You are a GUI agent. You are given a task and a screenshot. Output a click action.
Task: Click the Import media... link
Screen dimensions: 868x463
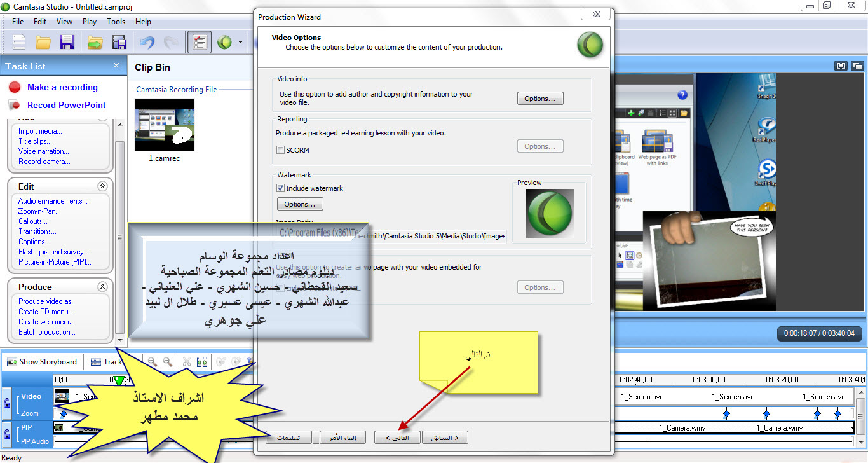click(x=41, y=131)
